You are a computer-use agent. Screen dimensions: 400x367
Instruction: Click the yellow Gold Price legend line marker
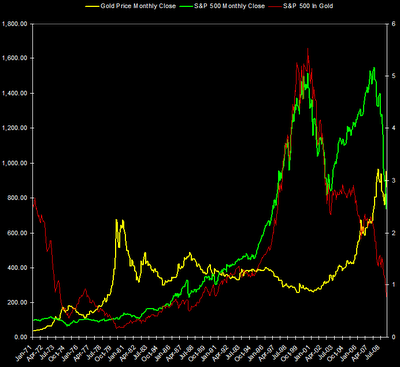(93, 6)
